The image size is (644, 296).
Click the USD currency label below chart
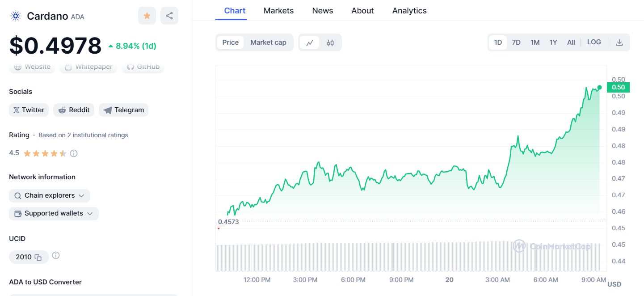pyautogui.click(x=615, y=284)
